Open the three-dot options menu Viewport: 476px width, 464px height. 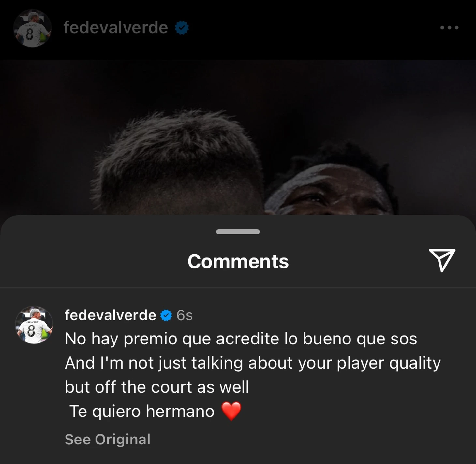coord(449,28)
